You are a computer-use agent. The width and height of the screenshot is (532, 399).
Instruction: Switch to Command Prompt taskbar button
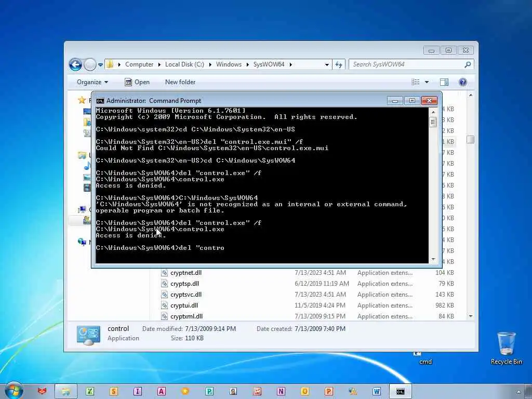[x=401, y=392]
